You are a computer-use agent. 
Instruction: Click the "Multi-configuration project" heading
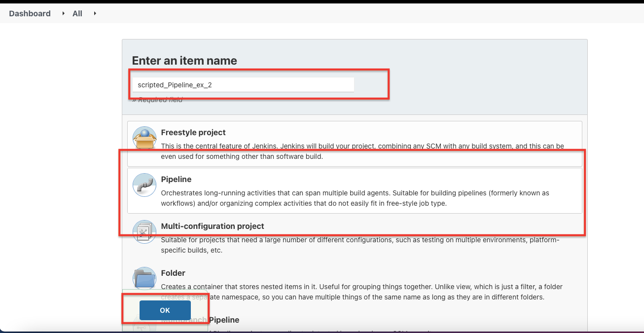click(213, 226)
